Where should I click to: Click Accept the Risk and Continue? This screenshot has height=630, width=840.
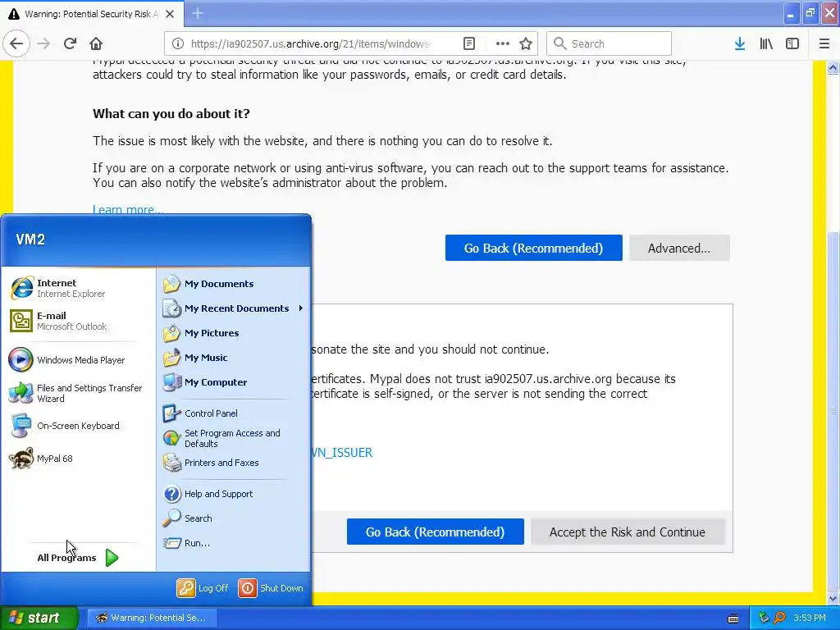(x=628, y=532)
